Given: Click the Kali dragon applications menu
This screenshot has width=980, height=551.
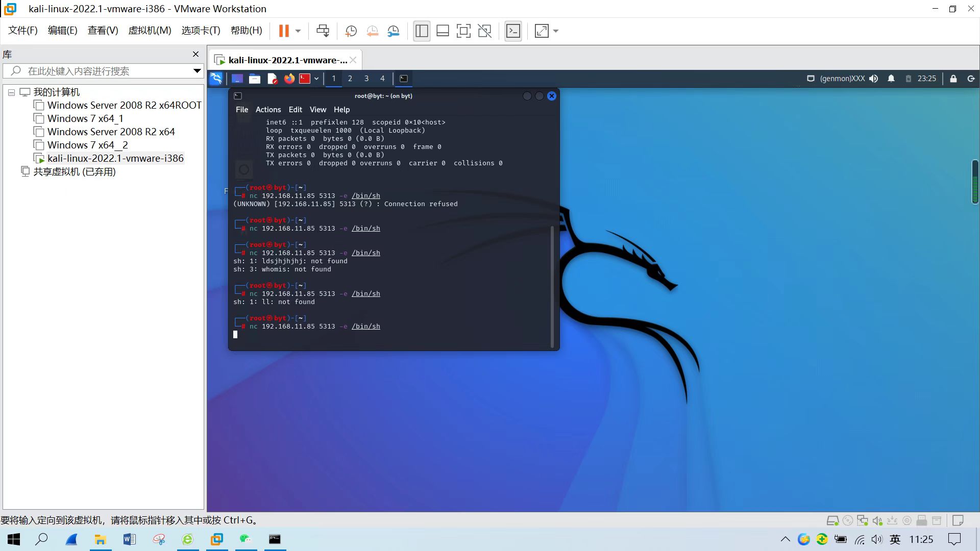Looking at the screenshot, I should (216, 79).
